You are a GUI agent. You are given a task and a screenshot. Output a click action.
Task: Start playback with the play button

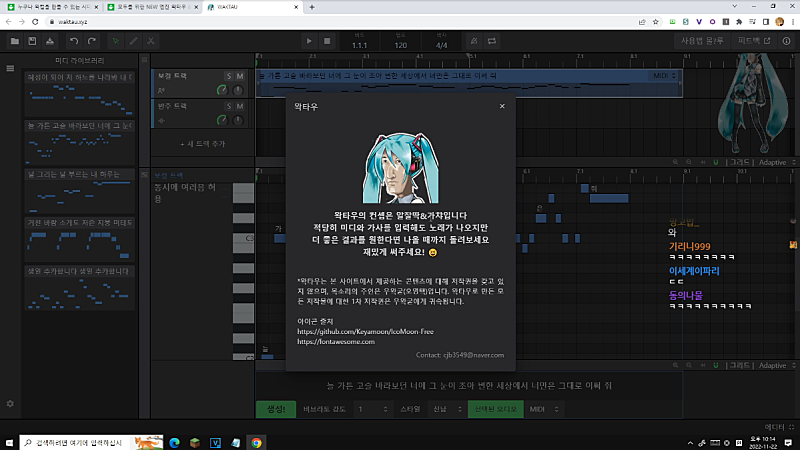click(x=309, y=41)
